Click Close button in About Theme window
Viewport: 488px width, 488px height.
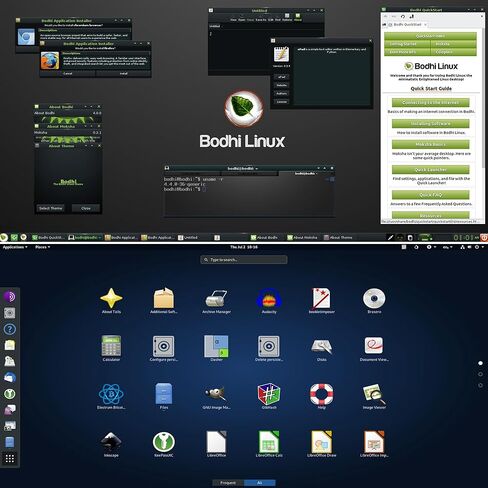pyautogui.click(x=86, y=208)
